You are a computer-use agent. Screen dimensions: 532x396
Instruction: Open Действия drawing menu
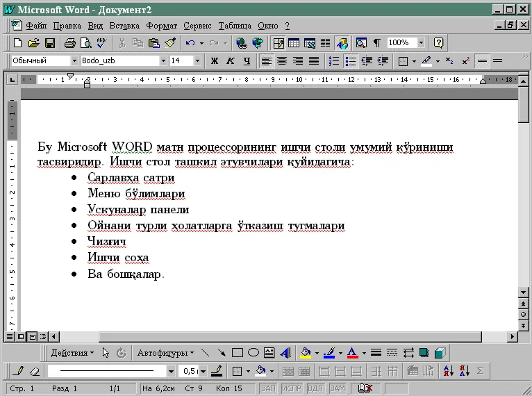coord(72,353)
